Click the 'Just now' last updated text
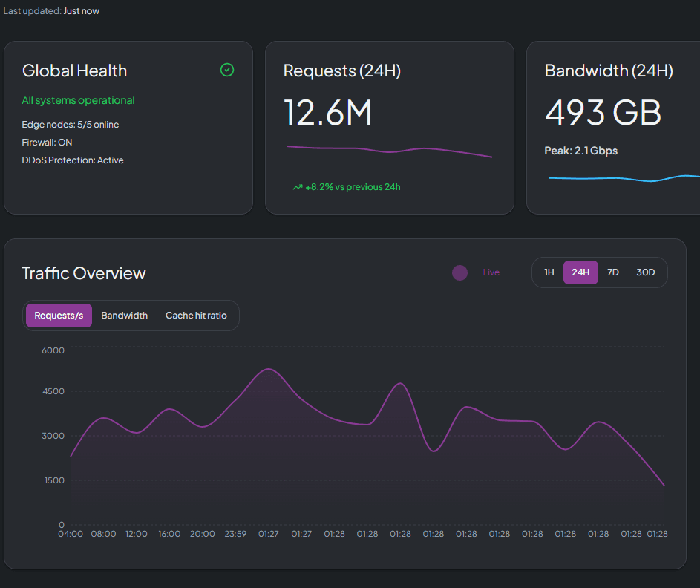This screenshot has width=700, height=588. pos(81,10)
